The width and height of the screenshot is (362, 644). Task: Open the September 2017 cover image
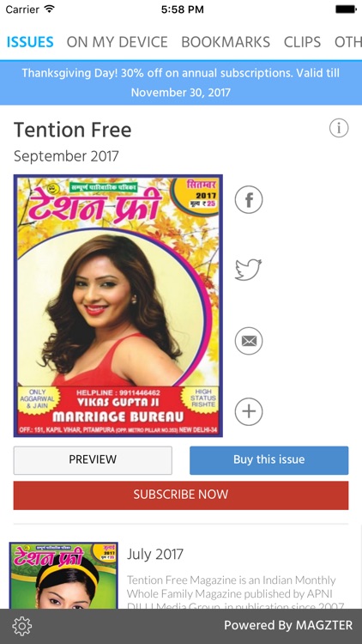click(118, 306)
